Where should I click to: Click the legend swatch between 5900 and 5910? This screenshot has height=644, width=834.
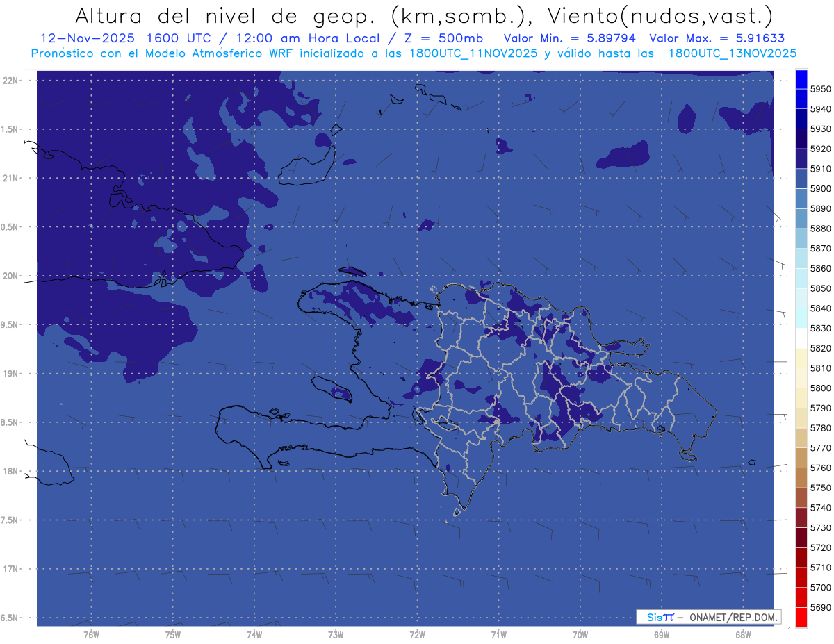(801, 179)
